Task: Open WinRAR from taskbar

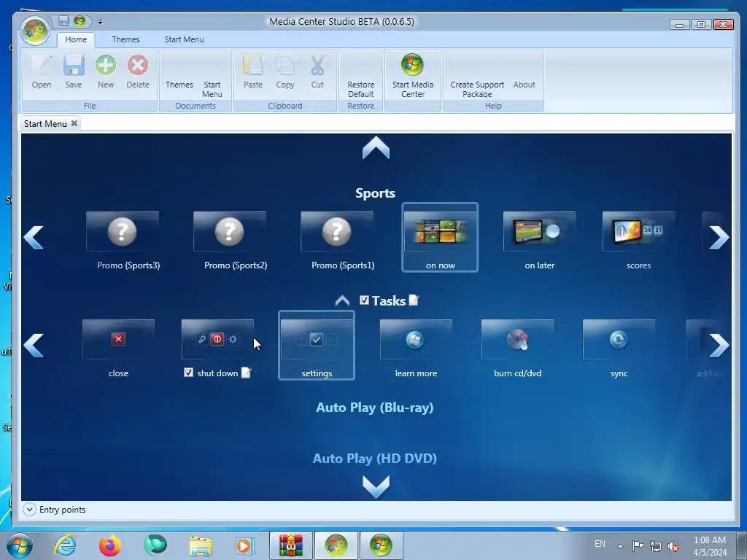Action: 290,545
